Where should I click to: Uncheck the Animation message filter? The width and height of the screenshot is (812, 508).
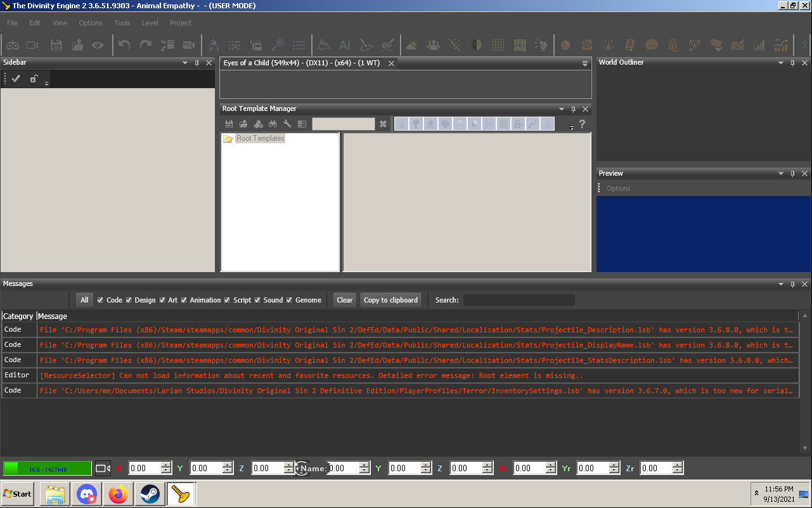tap(184, 300)
